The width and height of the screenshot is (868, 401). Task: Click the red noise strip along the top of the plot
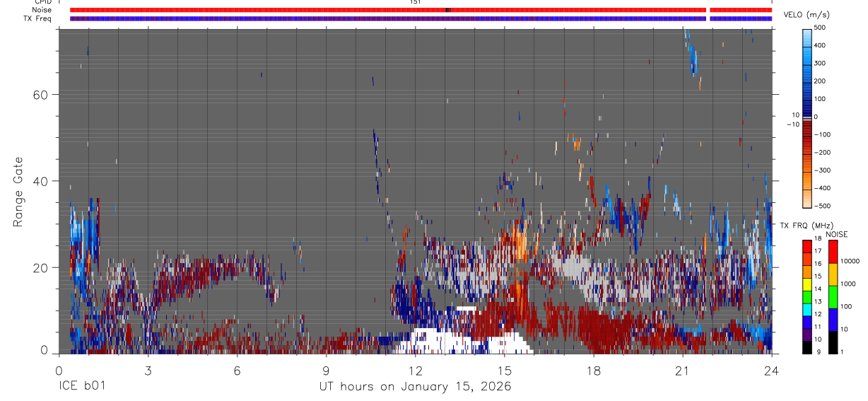(x=421, y=10)
